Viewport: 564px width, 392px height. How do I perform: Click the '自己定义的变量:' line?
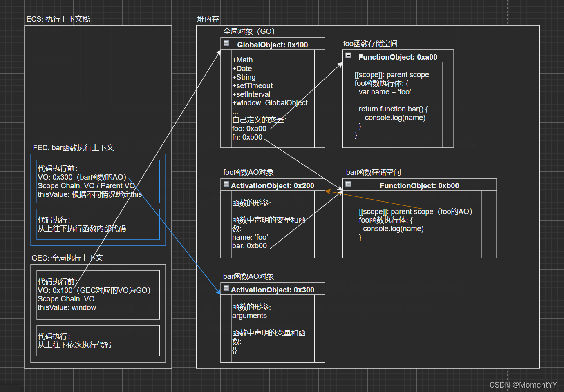click(x=260, y=120)
